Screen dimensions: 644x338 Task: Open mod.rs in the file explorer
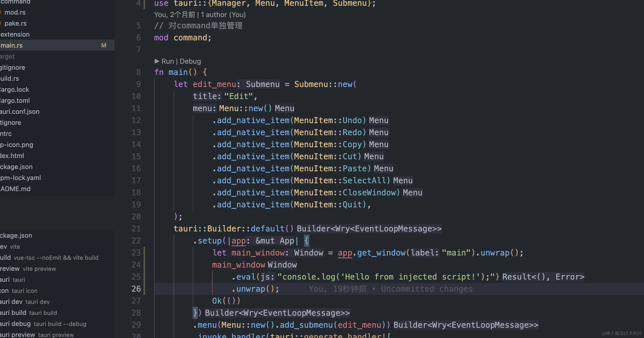(x=15, y=12)
